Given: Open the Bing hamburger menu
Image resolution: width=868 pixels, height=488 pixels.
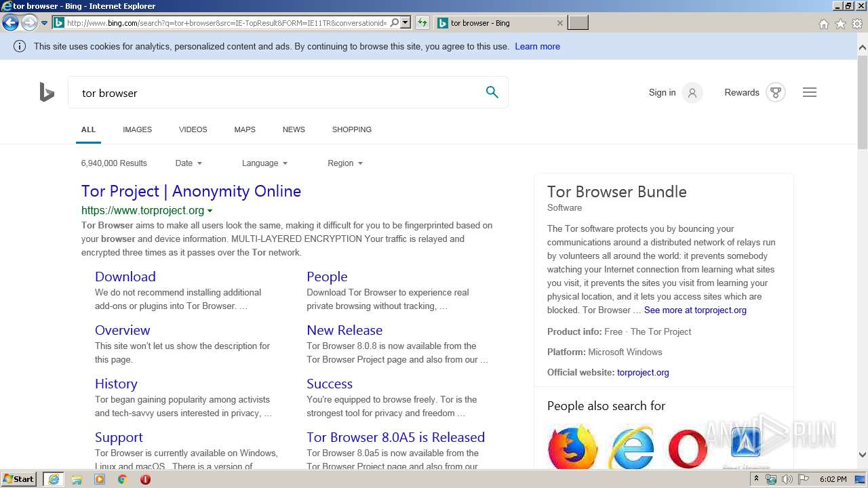Looking at the screenshot, I should click(810, 92).
